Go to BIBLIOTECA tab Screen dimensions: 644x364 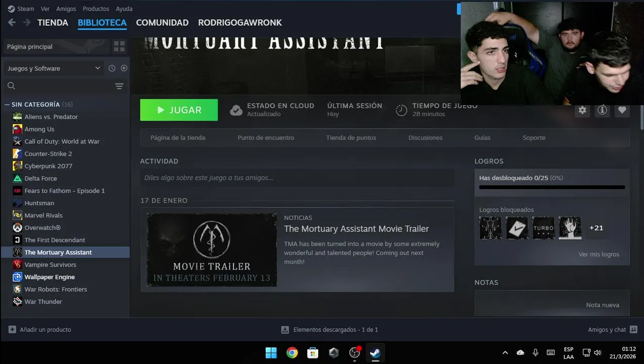pyautogui.click(x=102, y=23)
